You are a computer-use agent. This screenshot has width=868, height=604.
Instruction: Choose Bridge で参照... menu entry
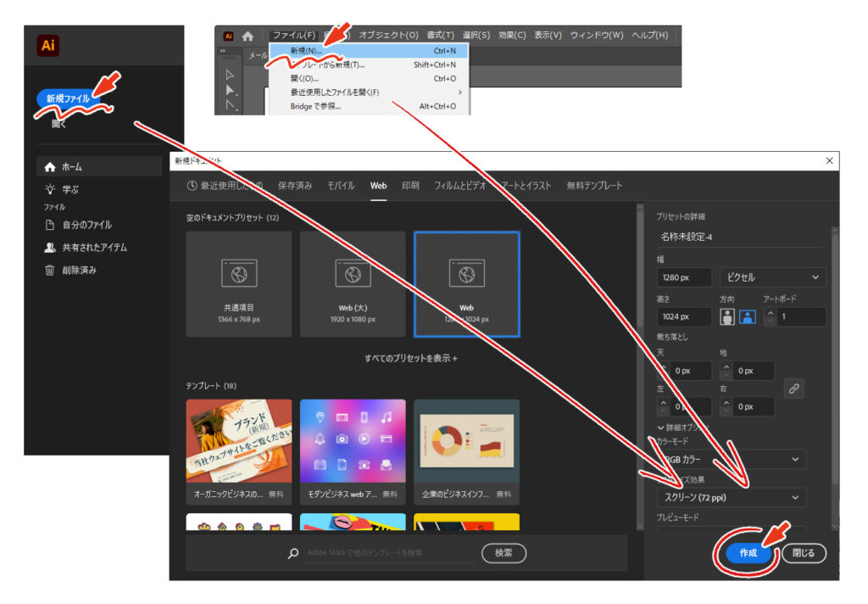[x=369, y=106]
